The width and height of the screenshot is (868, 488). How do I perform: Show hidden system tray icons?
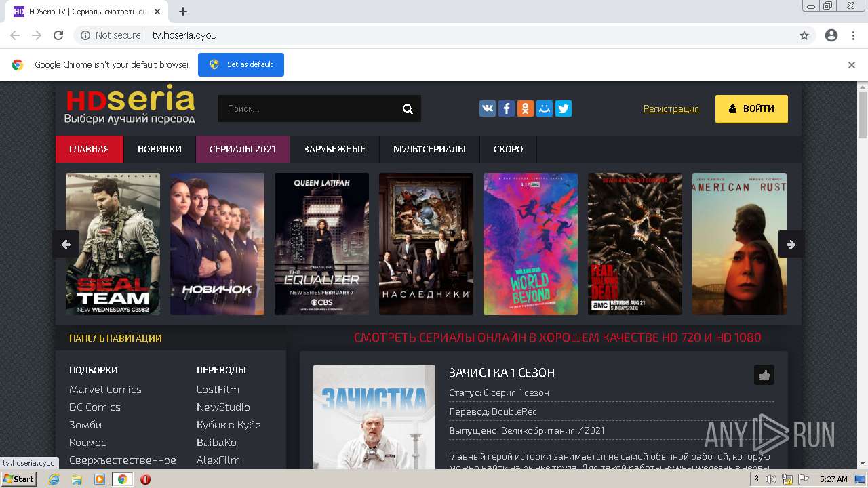pyautogui.click(x=756, y=479)
